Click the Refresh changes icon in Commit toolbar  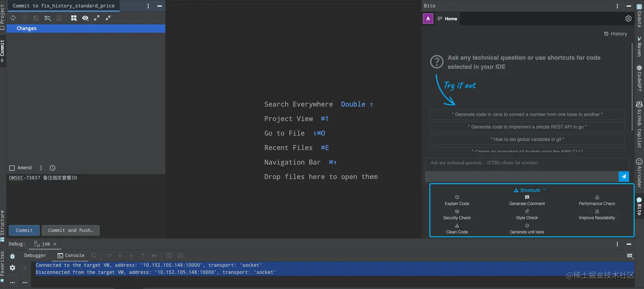pyautogui.click(x=13, y=18)
